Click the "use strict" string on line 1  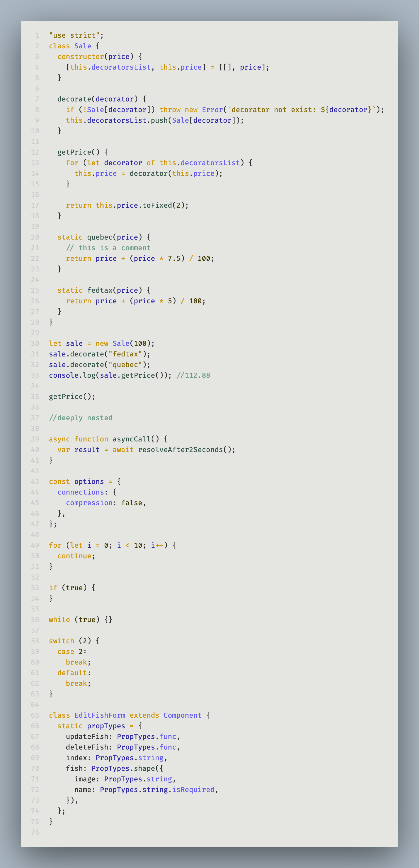coord(74,35)
